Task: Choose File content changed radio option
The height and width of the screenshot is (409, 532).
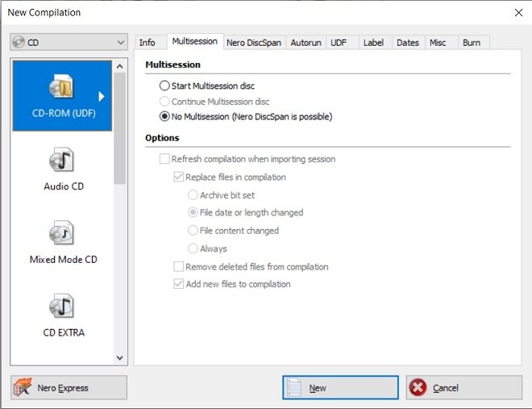Action: [x=193, y=230]
